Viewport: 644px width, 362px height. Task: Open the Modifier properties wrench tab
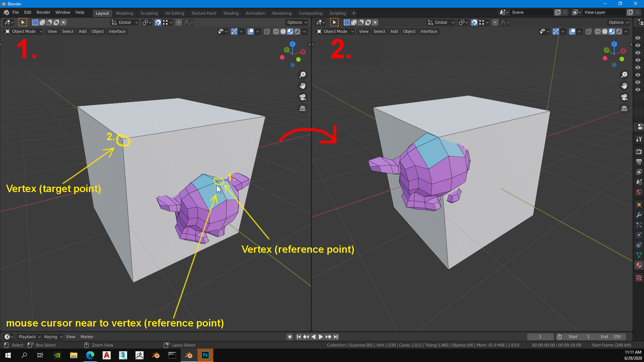(x=639, y=215)
